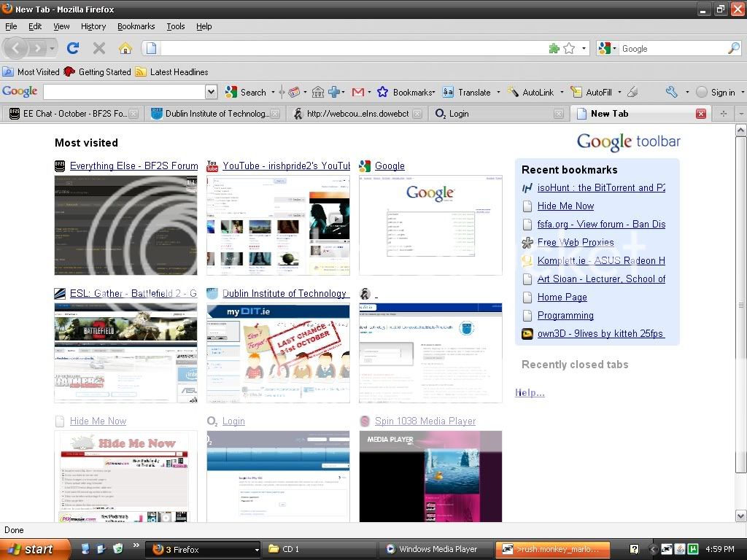Open the Gmail icon in Google toolbar
This screenshot has height=560, width=747.
pyautogui.click(x=357, y=92)
